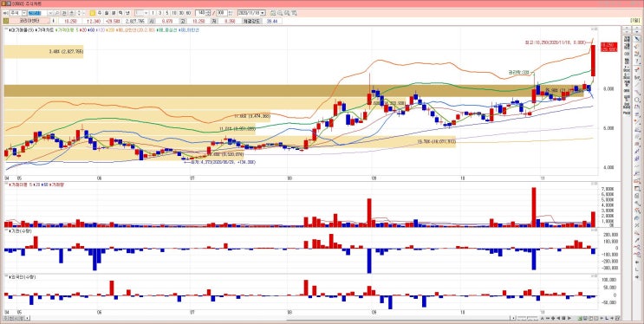Viewport: 644px width, 324px height.
Task: Click the printer-like icon right after the date picker
Action: point(273,13)
